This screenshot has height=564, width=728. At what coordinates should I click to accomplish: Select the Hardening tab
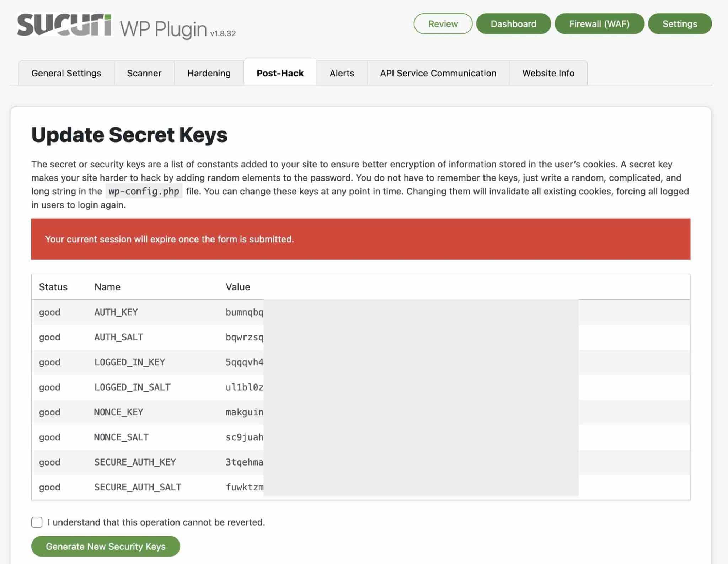click(x=209, y=73)
